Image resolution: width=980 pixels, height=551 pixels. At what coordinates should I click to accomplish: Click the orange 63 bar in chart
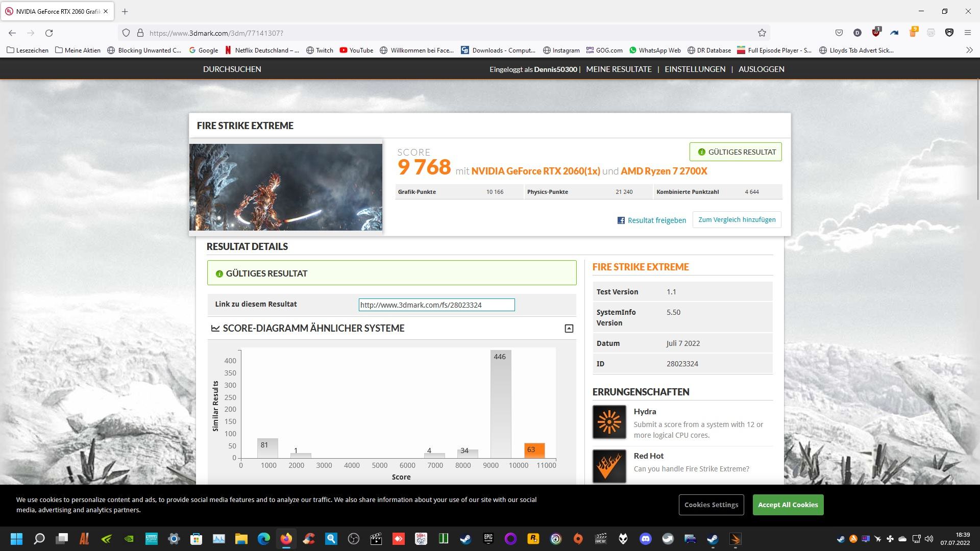[x=534, y=450]
